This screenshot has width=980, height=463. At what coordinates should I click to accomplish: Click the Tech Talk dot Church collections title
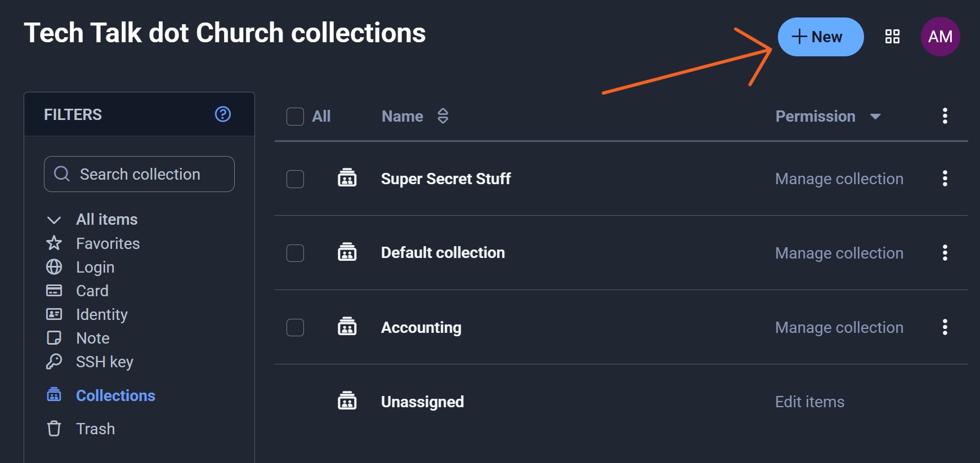[225, 33]
